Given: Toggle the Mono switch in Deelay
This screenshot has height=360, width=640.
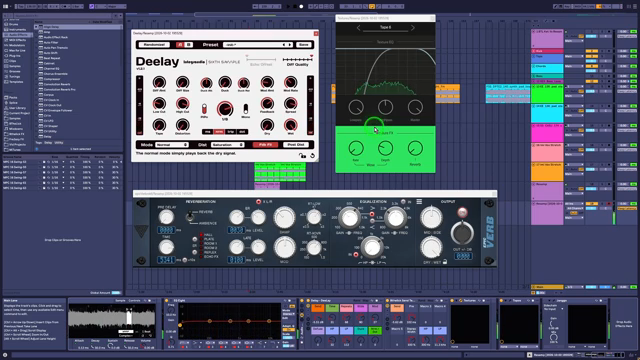Looking at the screenshot, I should click(x=245, y=109).
